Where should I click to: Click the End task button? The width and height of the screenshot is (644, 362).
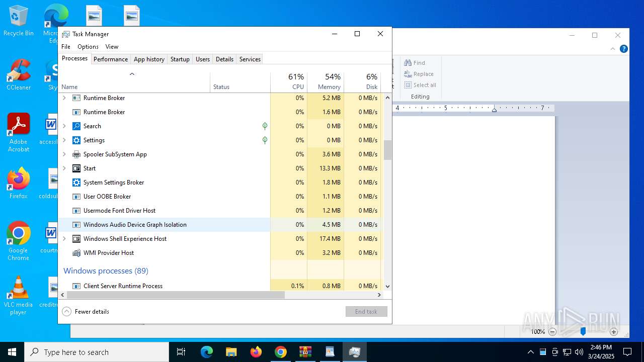tap(366, 312)
